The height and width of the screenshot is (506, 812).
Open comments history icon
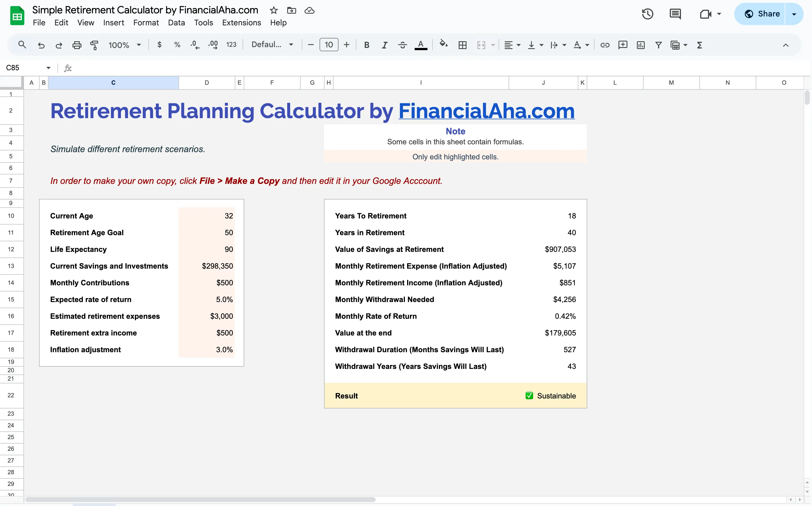coord(675,14)
